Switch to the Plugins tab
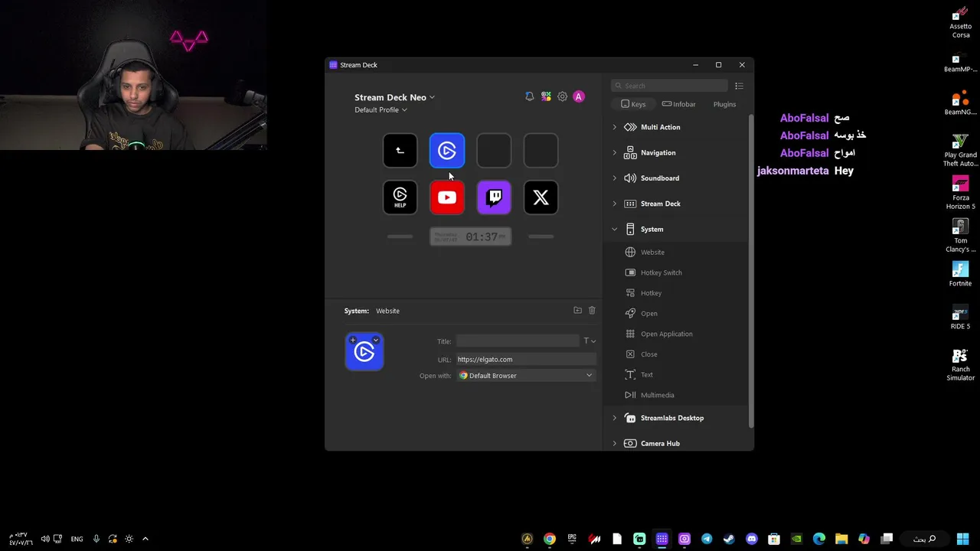This screenshot has width=980, height=551. pos(724,104)
